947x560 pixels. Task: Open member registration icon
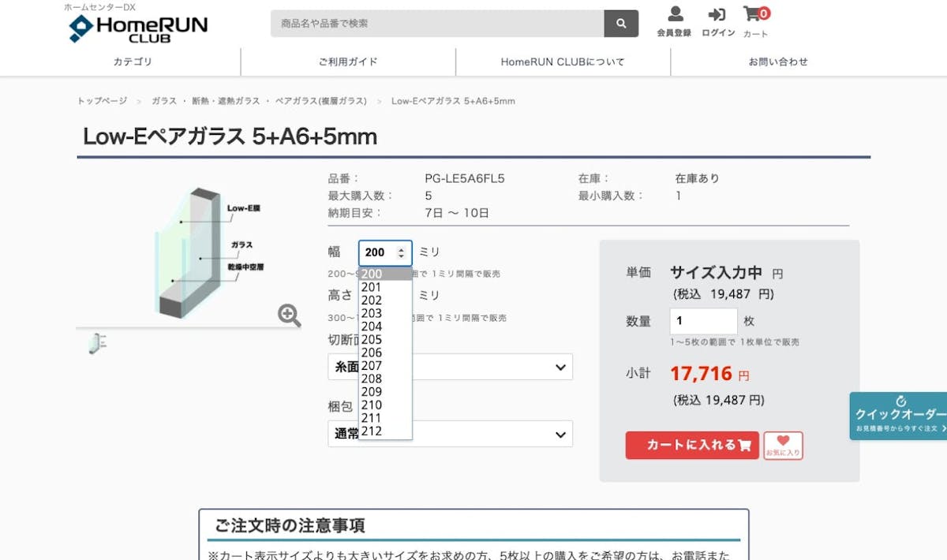click(674, 15)
